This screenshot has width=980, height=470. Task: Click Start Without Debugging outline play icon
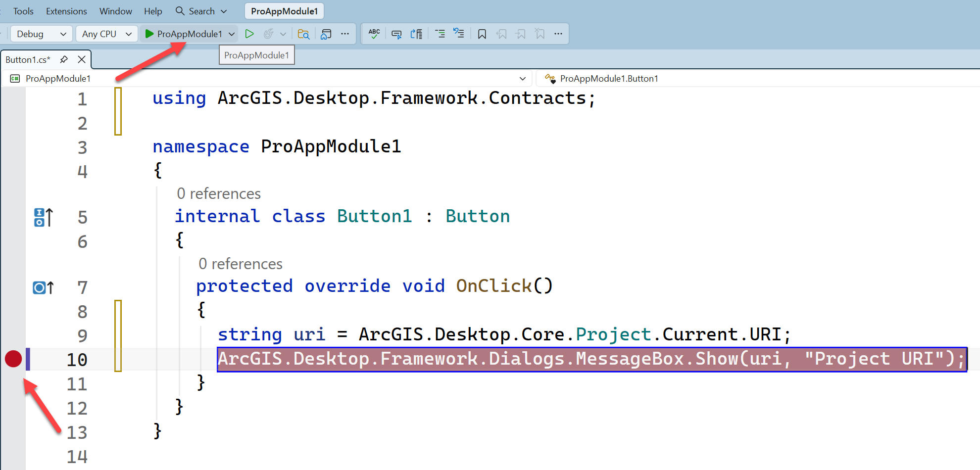pos(249,34)
